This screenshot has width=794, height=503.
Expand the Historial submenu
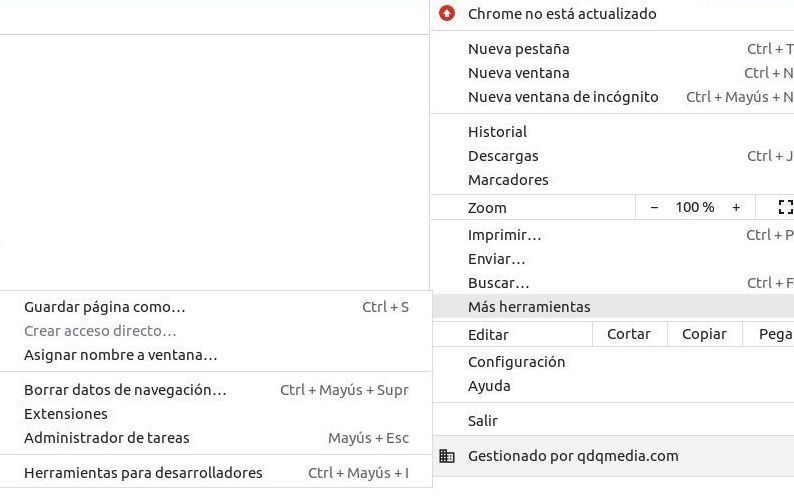497,132
